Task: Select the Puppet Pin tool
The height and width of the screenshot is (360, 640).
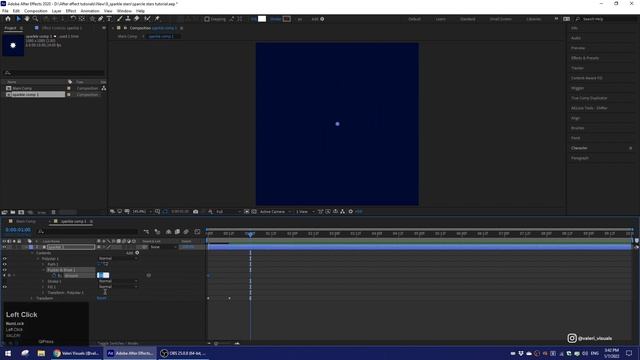Action: (x=157, y=19)
